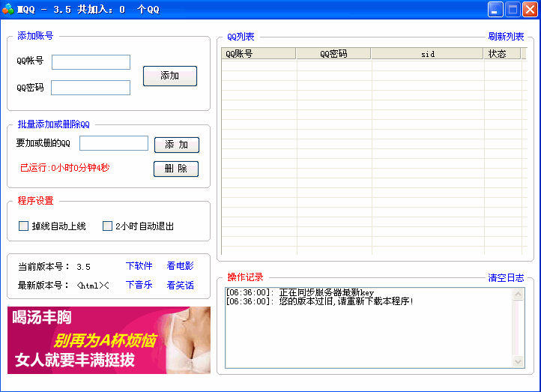Focus the QQ帐号 input field
The width and height of the screenshot is (541, 392).
[91, 62]
